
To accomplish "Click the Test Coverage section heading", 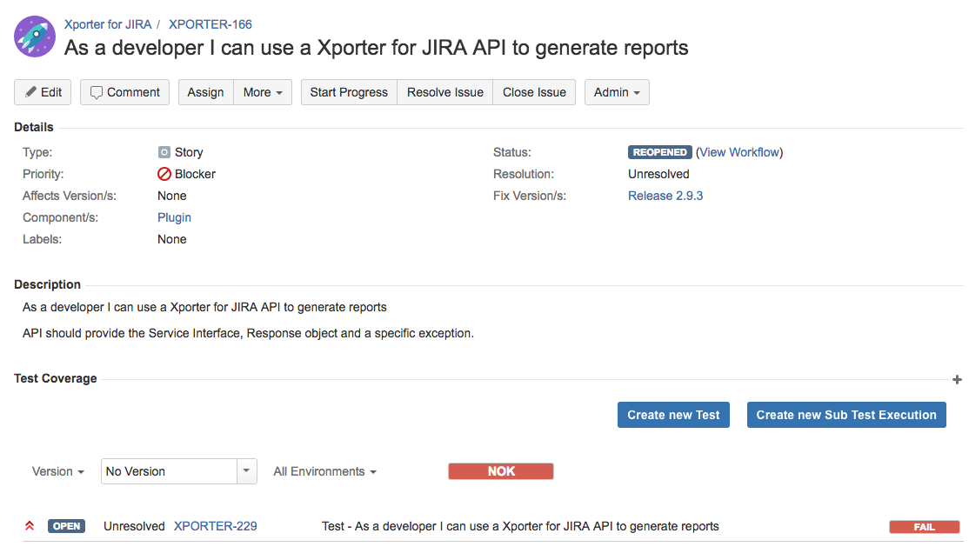I will click(x=56, y=378).
